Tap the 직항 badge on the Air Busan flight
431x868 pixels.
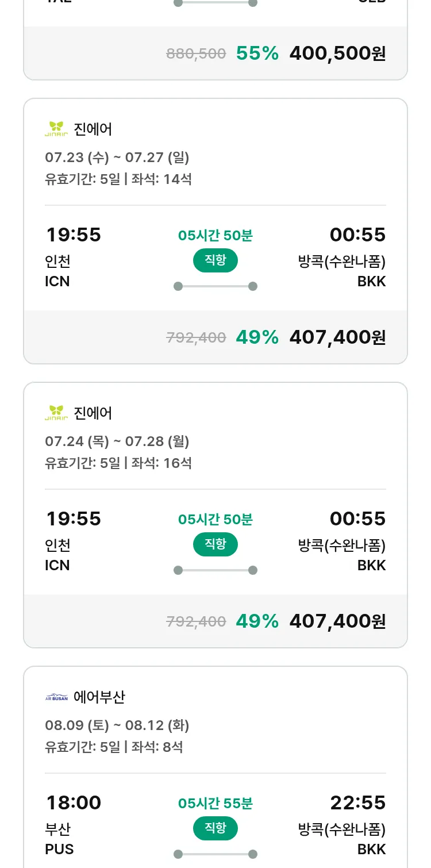point(215,828)
